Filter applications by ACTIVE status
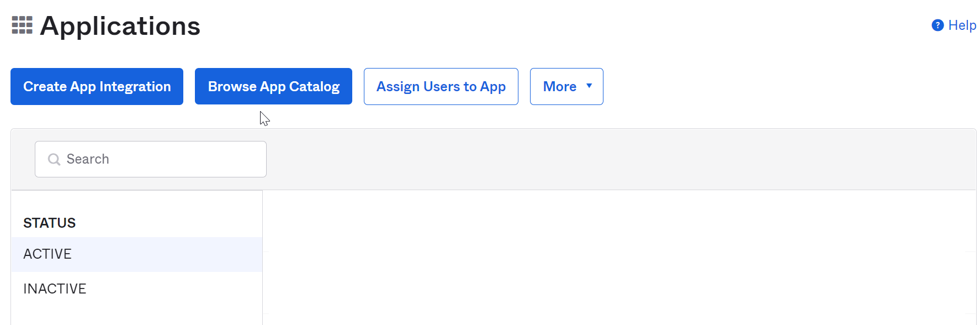 click(x=47, y=254)
